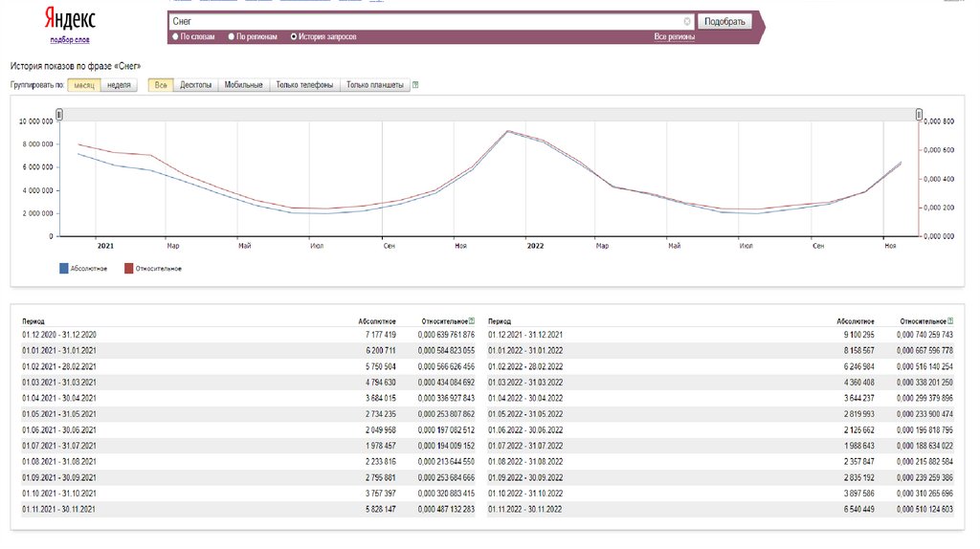Open the 'подбор слов' link

pyautogui.click(x=70, y=40)
